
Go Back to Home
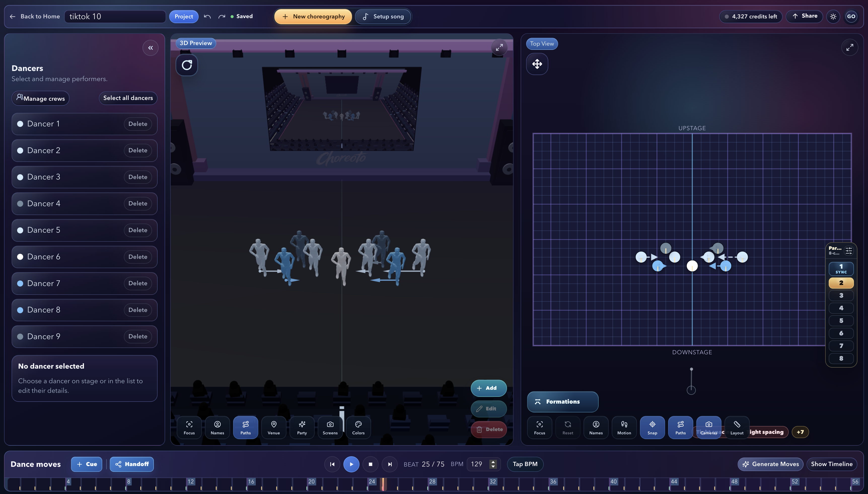pos(35,16)
